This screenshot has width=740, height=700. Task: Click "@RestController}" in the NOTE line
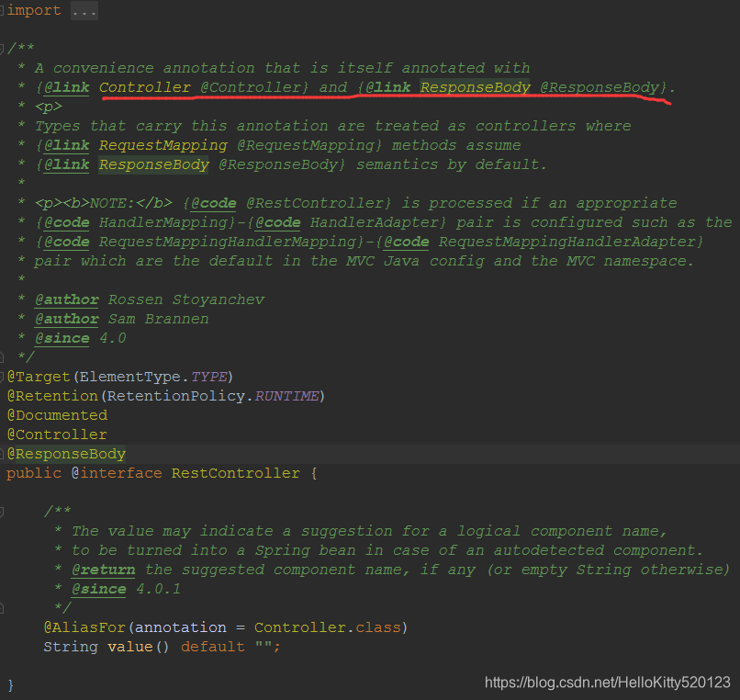point(319,203)
